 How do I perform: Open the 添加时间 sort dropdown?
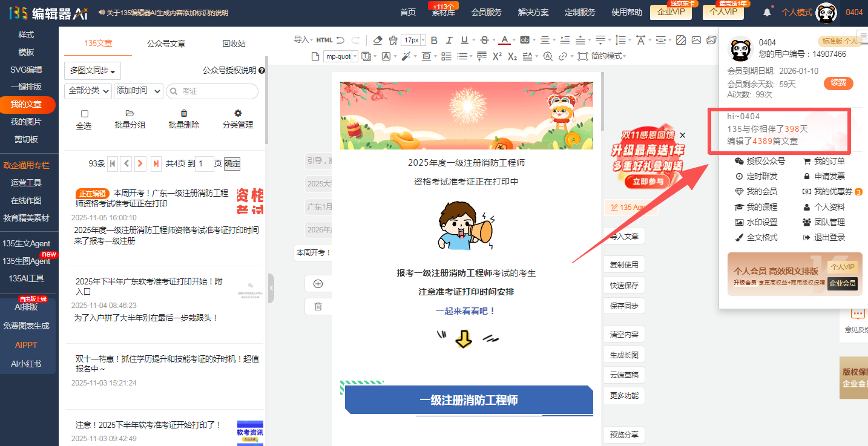pyautogui.click(x=139, y=91)
